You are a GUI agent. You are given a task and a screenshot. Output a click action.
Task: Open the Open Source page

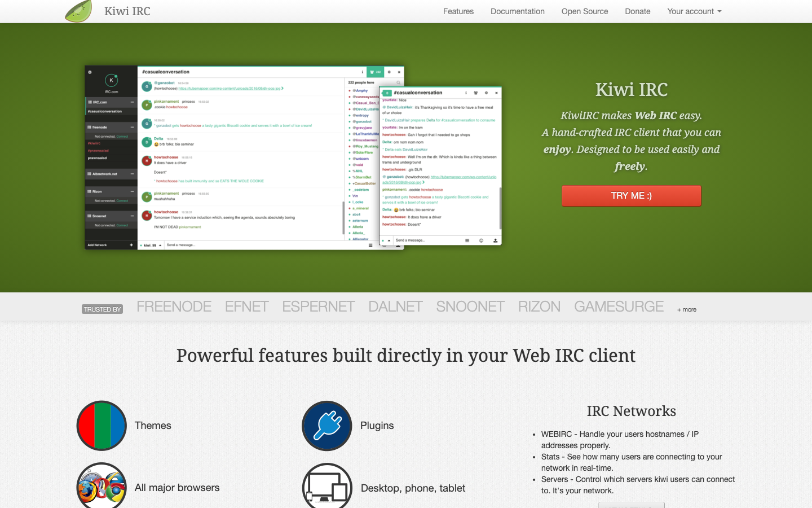point(585,11)
